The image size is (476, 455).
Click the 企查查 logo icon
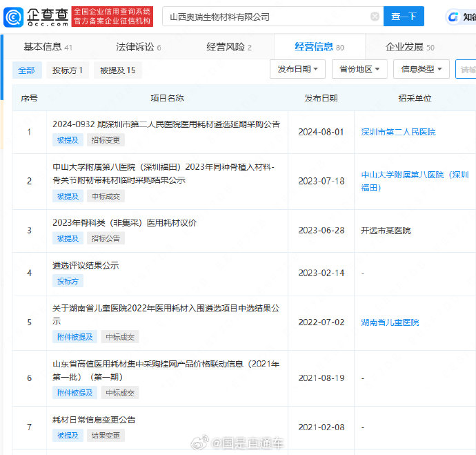coord(13,17)
